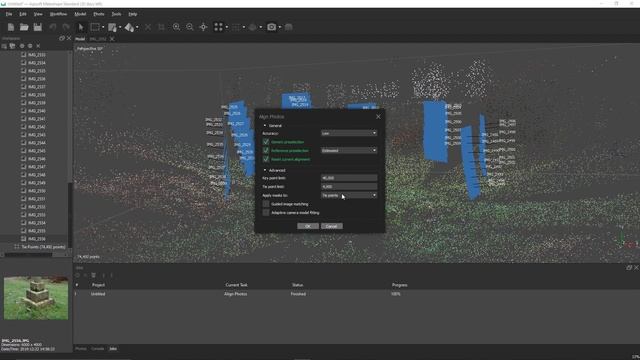Open the Edit menu

coord(23,14)
